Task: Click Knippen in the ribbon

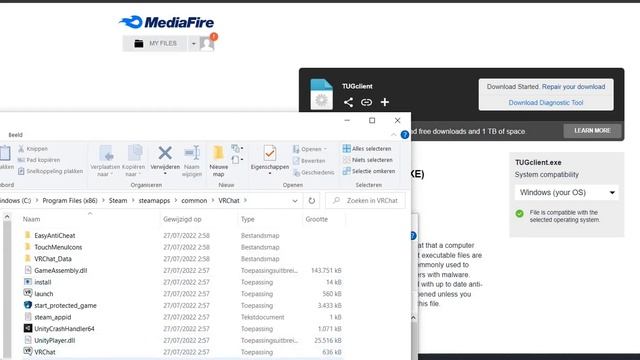Action: click(x=33, y=149)
